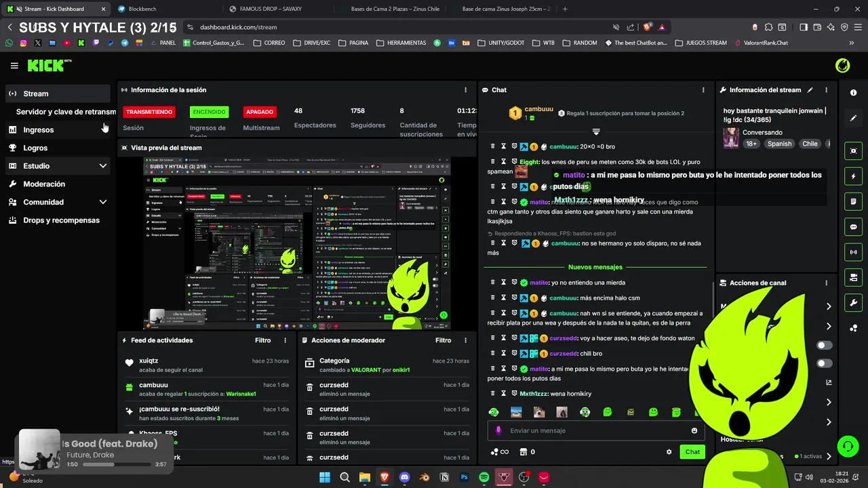Open Moderación page
The height and width of the screenshot is (488, 868).
click(58, 184)
